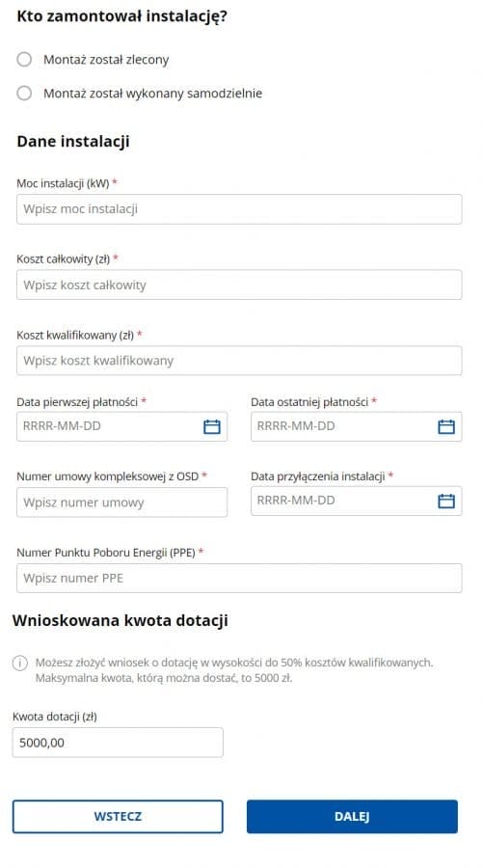Viewport: 483px width, 868px height.
Task: Proceed with the DALEJ button
Action: point(352,817)
